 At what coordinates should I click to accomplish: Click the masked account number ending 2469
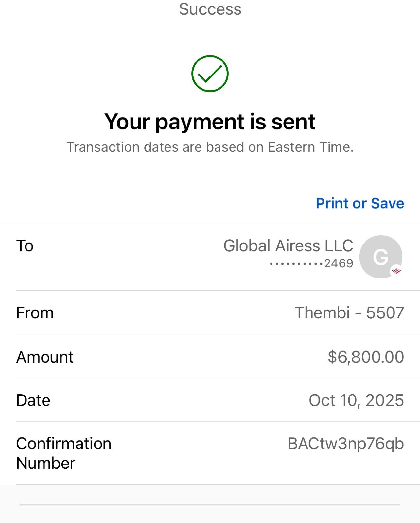(x=311, y=263)
